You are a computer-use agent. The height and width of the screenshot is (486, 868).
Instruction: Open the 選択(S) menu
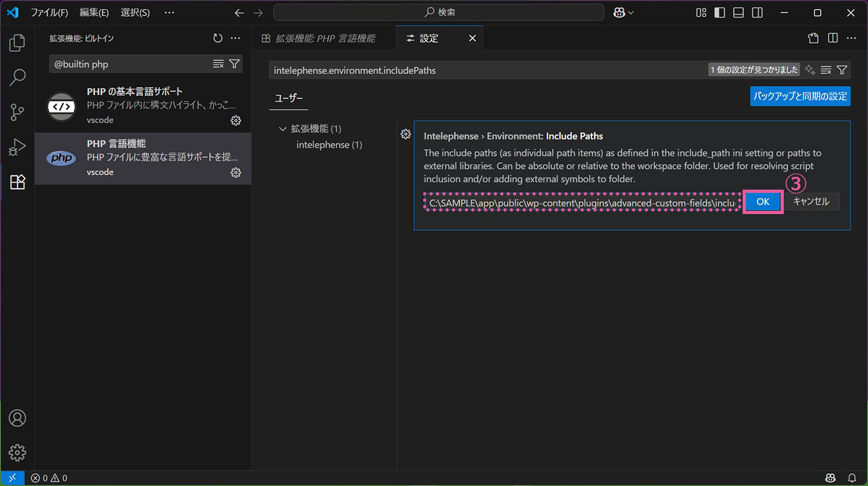click(135, 13)
